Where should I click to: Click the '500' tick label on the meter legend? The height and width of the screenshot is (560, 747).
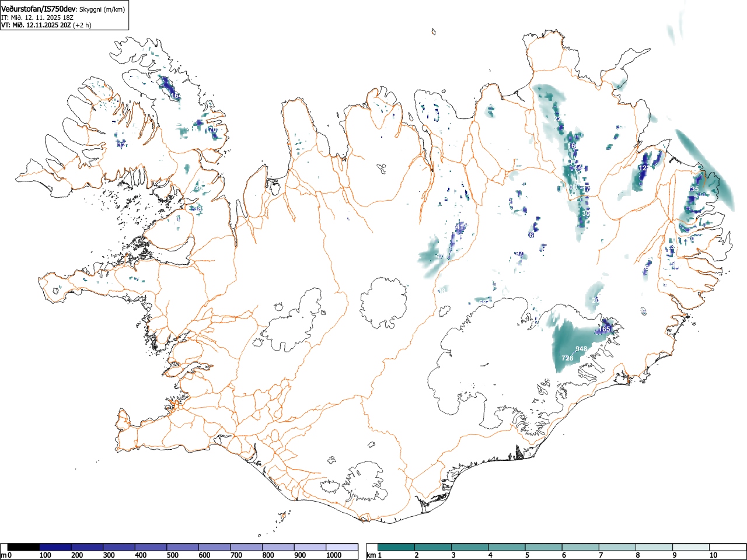[x=172, y=555]
